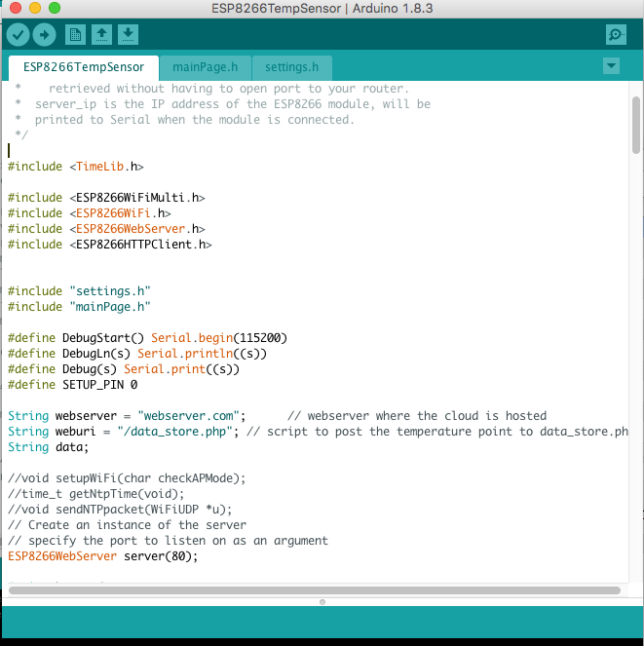The image size is (644, 646).
Task: Open the settings.h tab
Action: 291,67
